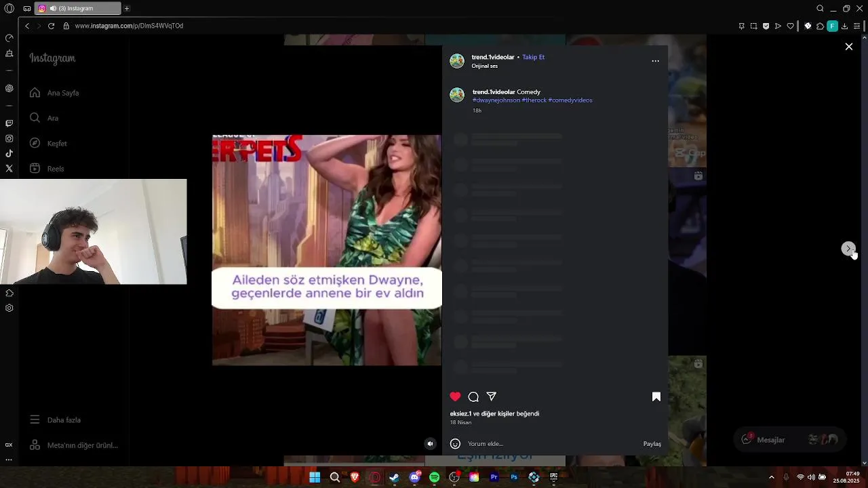Click the #dwaynejohnson hashtag
The image size is (868, 488).
pyautogui.click(x=496, y=100)
